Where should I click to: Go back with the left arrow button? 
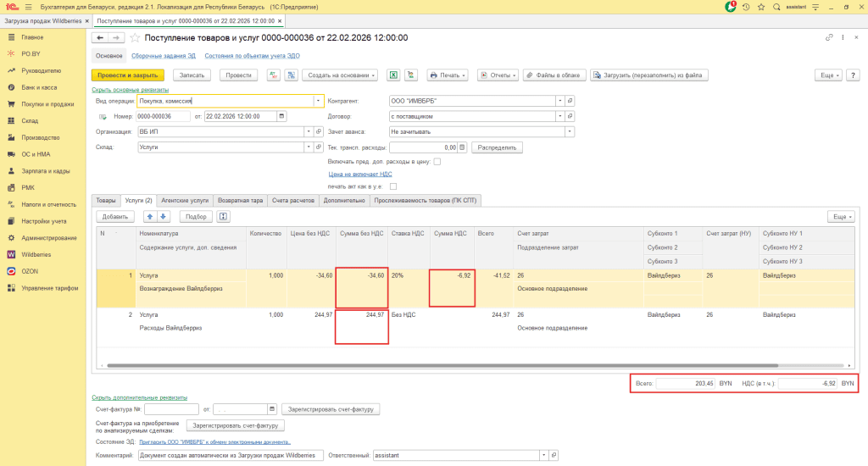pyautogui.click(x=99, y=38)
